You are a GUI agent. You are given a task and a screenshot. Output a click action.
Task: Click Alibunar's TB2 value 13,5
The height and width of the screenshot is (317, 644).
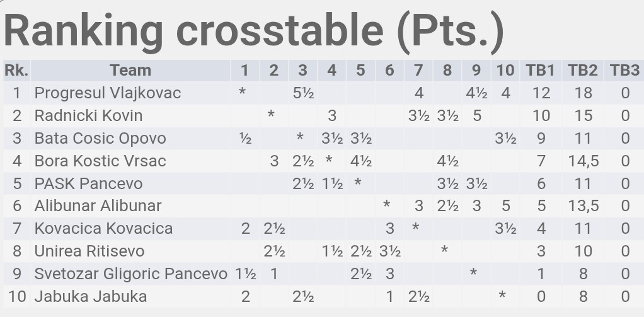[x=584, y=205]
